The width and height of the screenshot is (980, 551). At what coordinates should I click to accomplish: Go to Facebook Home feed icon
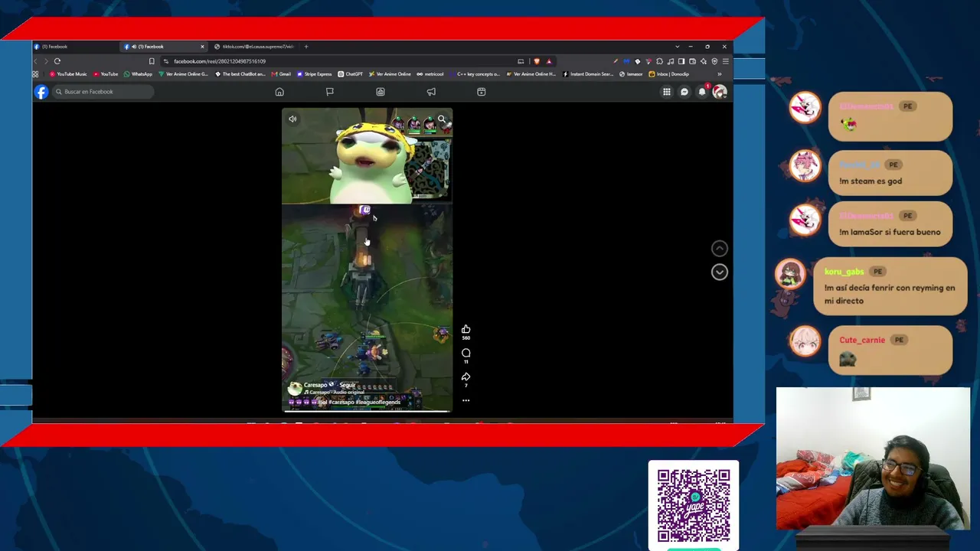(x=279, y=92)
